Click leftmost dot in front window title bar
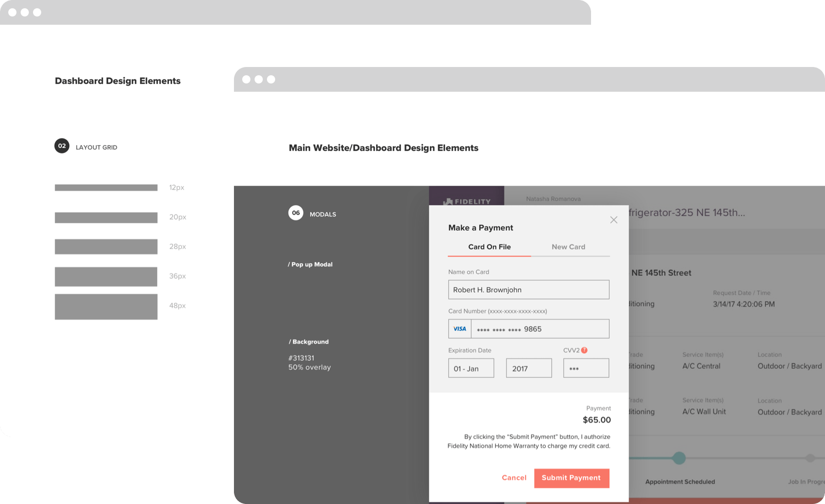825x504 pixels. click(246, 79)
